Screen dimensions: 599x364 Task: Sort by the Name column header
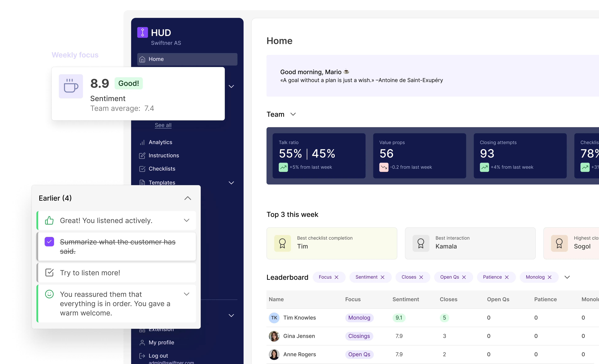point(276,300)
